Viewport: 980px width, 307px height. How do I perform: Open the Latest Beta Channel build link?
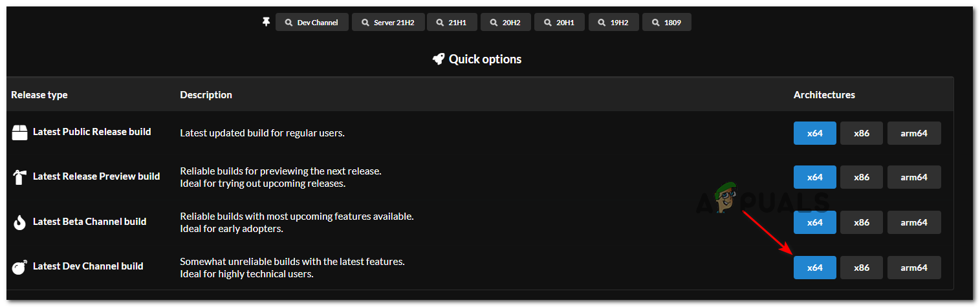coord(89,222)
